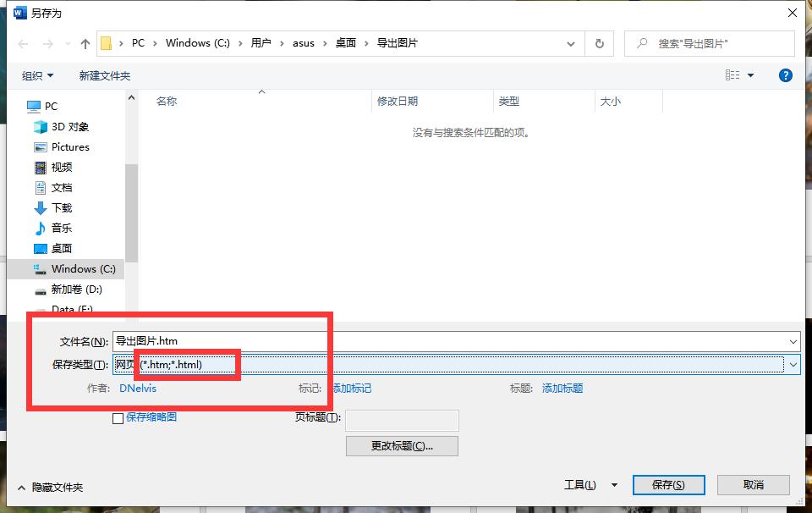Refresh the current folder view
This screenshot has height=513, width=812.
(599, 42)
